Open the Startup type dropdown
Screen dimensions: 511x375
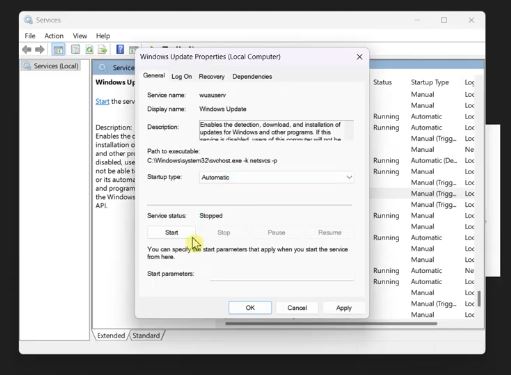coord(276,177)
